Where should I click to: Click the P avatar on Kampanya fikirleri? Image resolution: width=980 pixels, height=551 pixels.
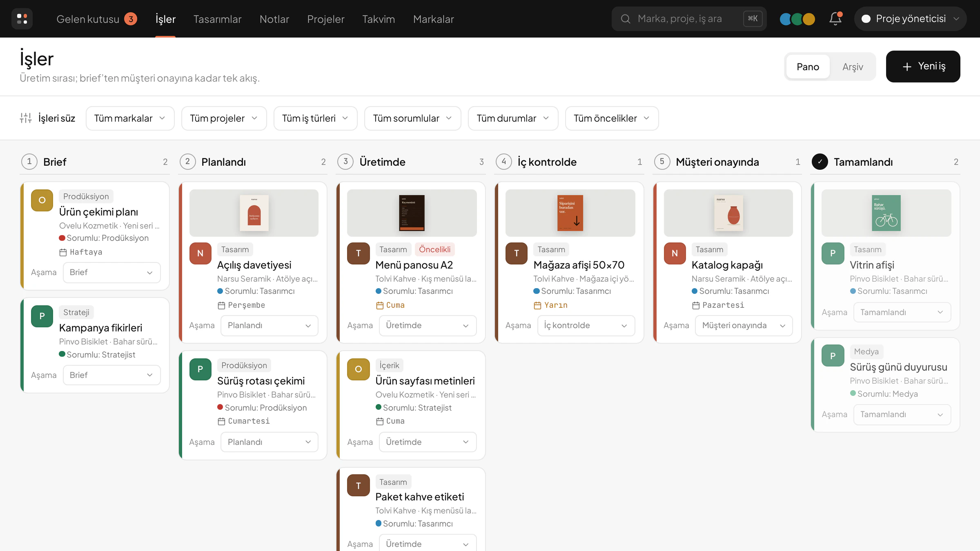tap(42, 316)
